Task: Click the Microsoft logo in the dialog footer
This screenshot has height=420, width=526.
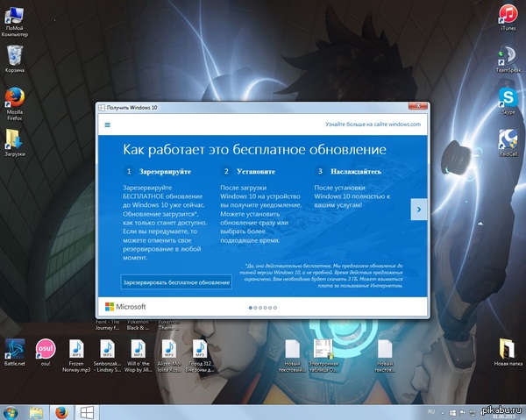Action: click(x=125, y=307)
